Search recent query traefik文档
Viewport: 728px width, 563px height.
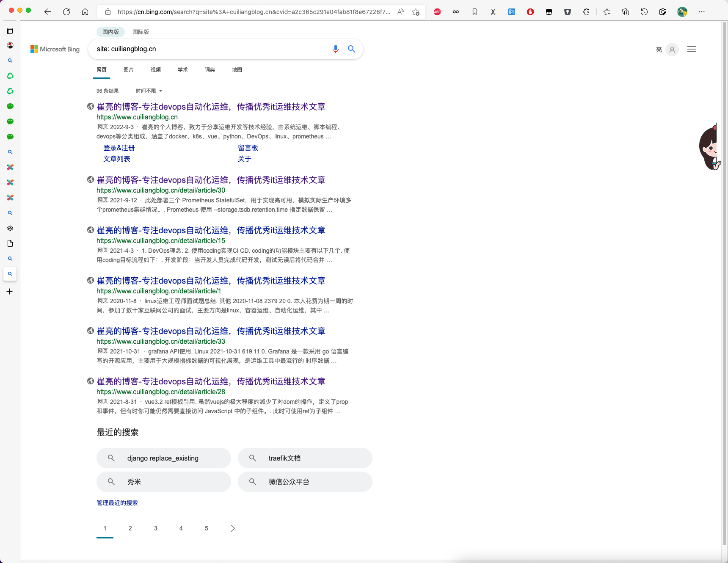point(305,458)
